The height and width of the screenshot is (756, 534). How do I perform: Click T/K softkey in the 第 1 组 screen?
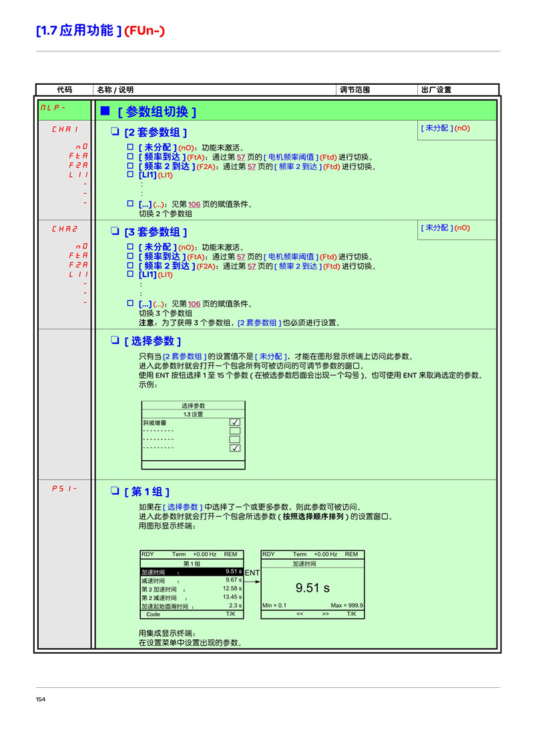pos(231,614)
